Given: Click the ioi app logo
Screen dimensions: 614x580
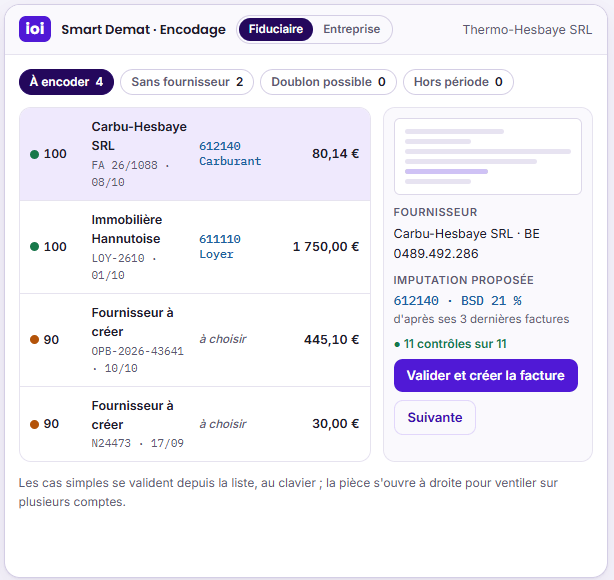Looking at the screenshot, I should coord(35,29).
